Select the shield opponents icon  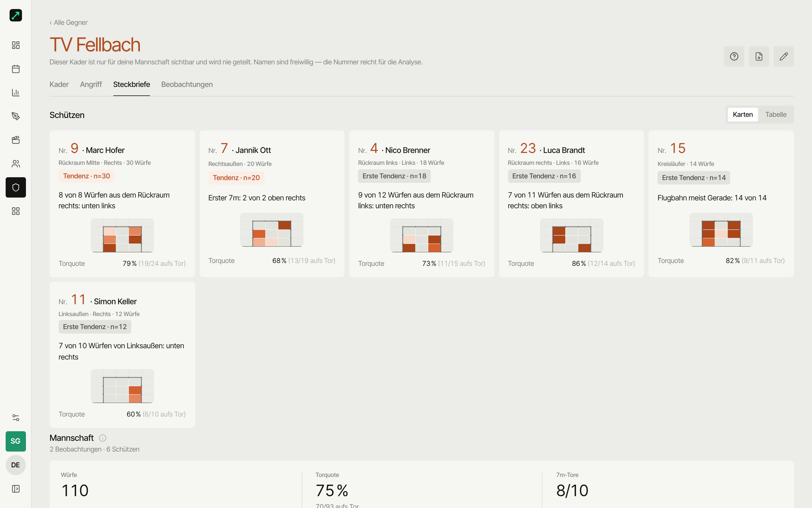point(16,187)
